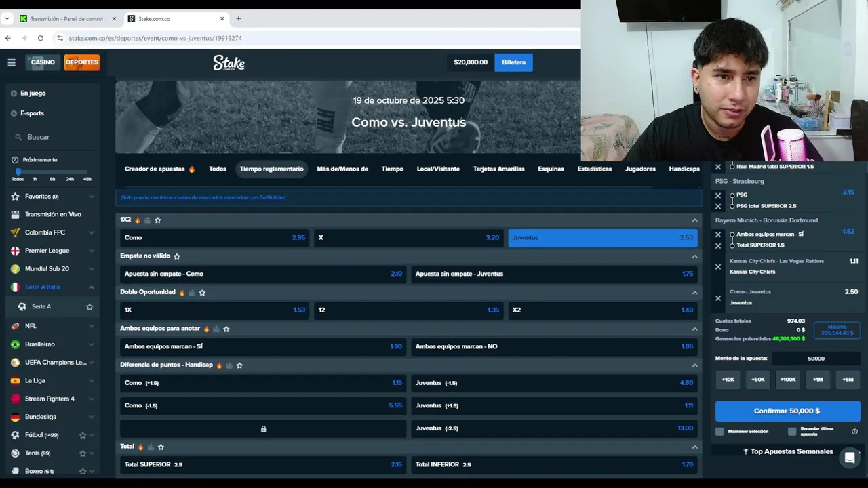Favorite the 1X2 market star
Viewport: 868px width, 488px height.
[x=158, y=220]
